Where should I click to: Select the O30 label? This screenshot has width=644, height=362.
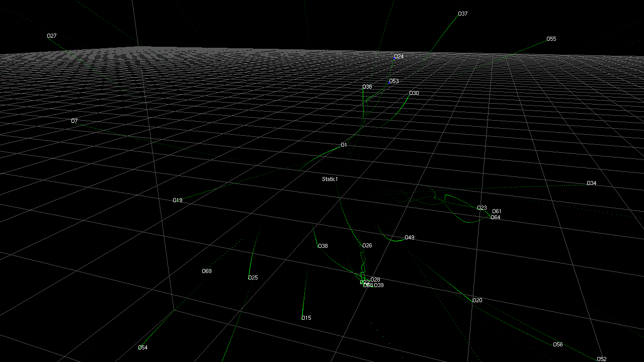[x=414, y=94]
